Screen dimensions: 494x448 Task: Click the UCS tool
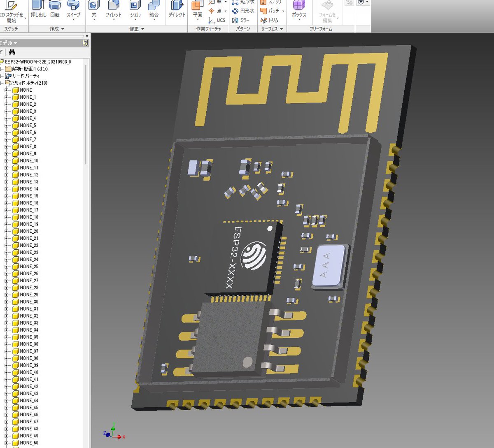point(217,20)
